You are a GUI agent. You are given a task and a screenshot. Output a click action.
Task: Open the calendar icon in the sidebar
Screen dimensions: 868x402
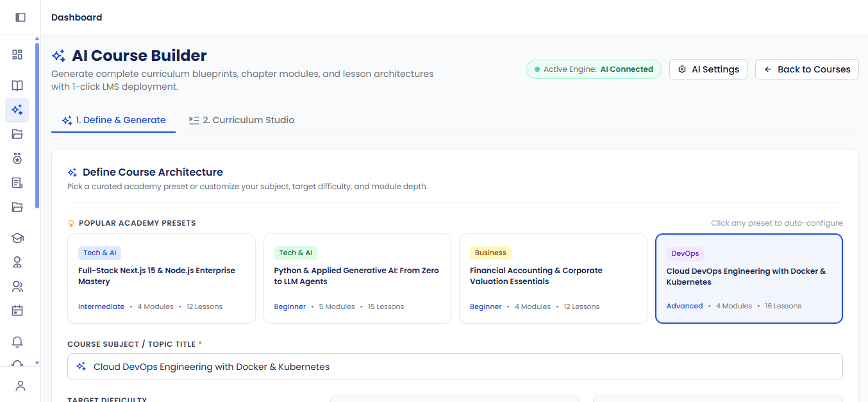pos(17,311)
